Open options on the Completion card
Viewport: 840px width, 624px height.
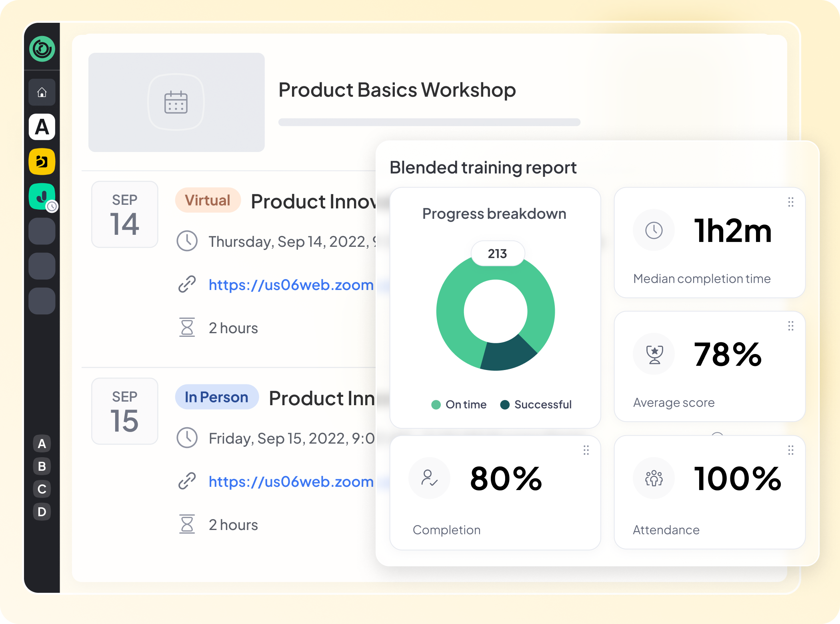(x=586, y=450)
